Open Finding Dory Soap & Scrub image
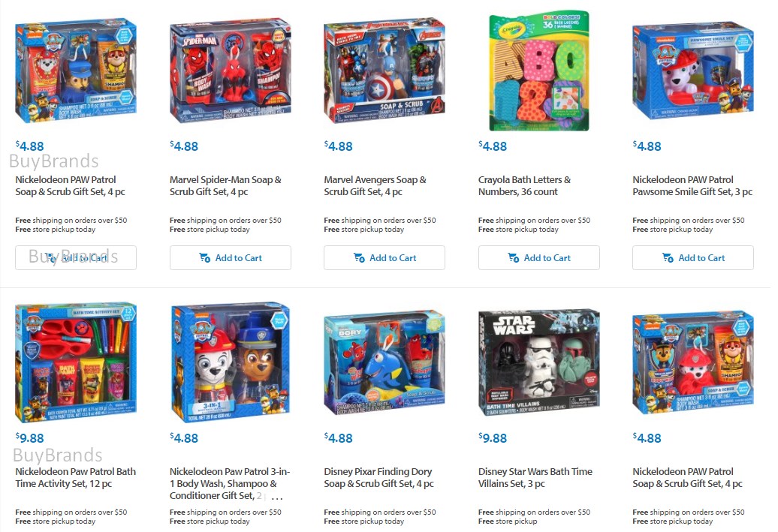Screen dimensions: 778x532 click(x=384, y=362)
